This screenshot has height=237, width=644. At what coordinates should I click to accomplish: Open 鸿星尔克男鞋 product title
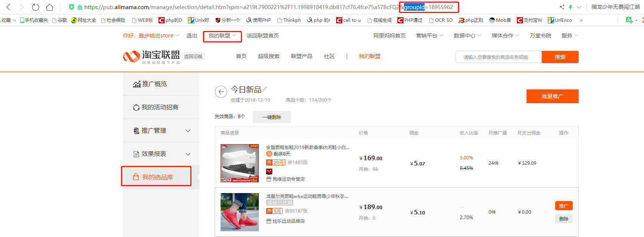click(307, 196)
